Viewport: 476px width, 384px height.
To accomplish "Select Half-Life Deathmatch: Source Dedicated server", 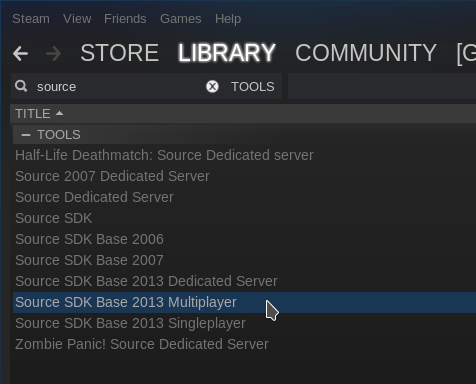I will (244, 155).
